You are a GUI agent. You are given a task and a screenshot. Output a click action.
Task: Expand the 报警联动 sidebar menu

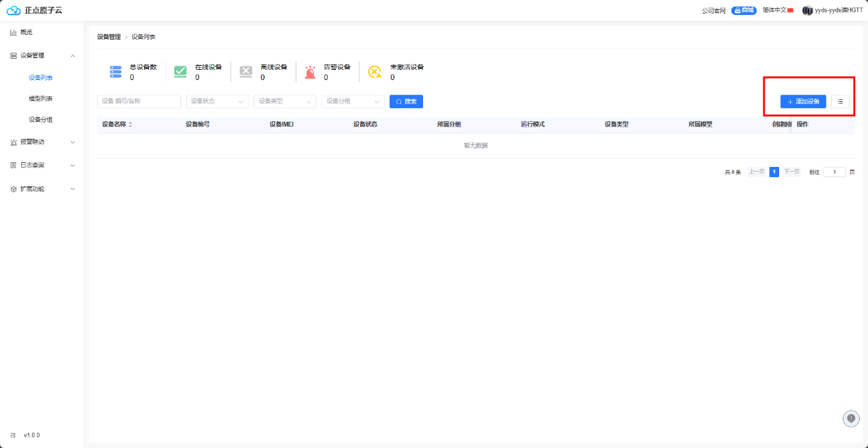(x=42, y=142)
